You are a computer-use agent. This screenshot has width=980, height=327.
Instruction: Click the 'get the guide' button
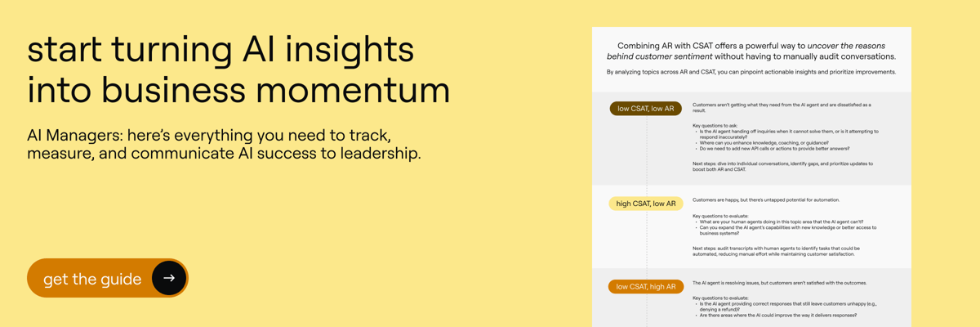pos(108,278)
